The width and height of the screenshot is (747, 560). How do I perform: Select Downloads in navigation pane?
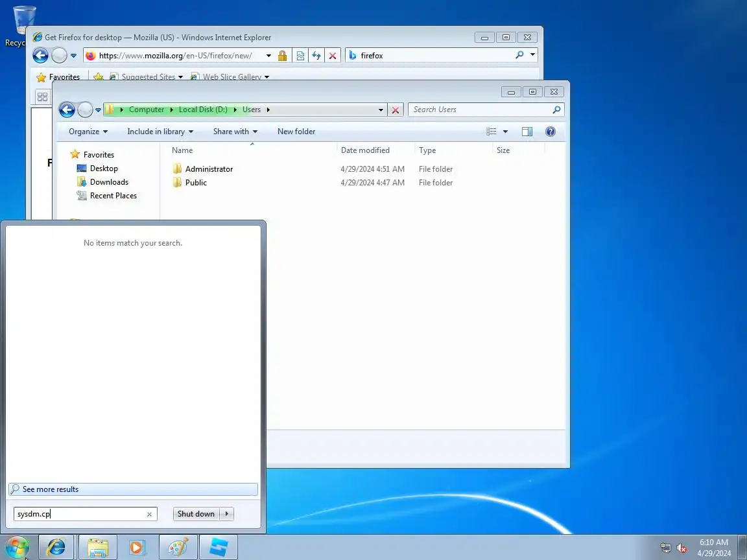click(109, 182)
